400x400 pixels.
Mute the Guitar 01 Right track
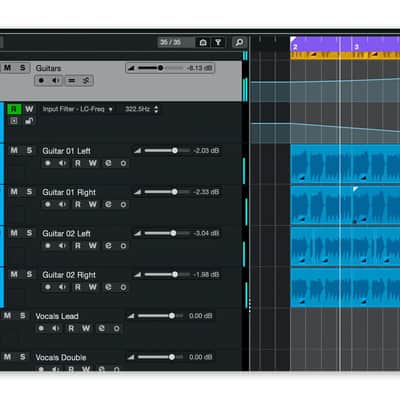coord(14,192)
